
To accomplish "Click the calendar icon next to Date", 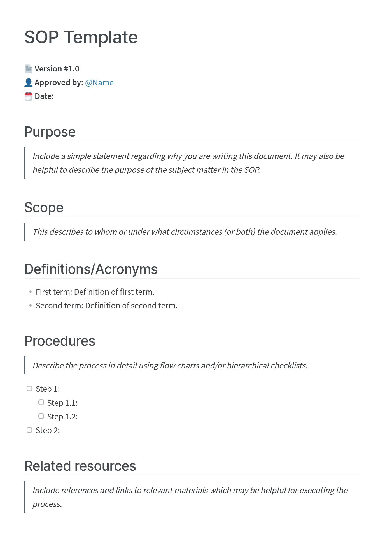I will point(28,96).
